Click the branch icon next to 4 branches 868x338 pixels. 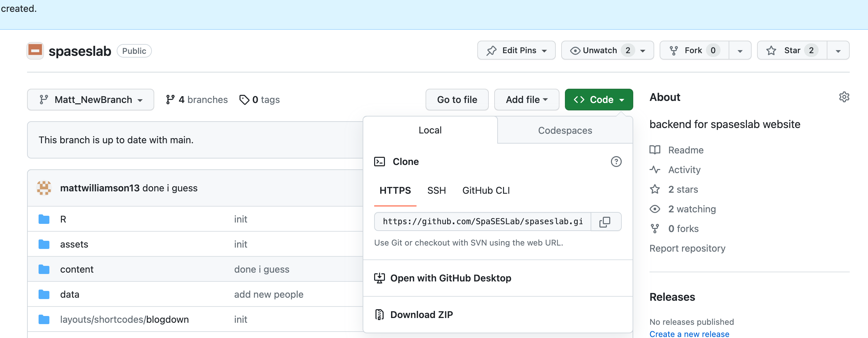tap(170, 100)
